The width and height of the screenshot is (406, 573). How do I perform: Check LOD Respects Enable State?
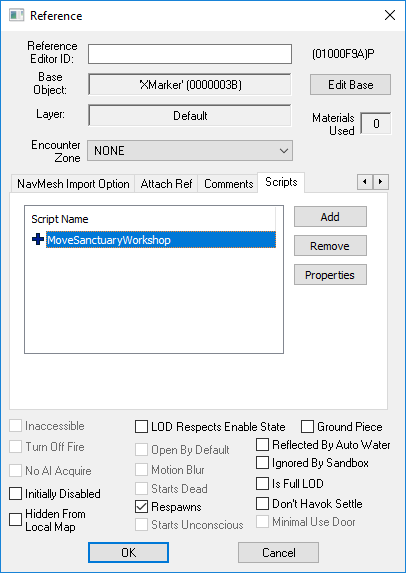(x=141, y=426)
